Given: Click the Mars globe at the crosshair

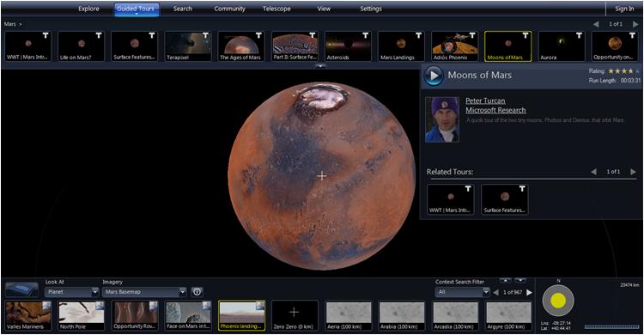Looking at the screenshot, I should [x=322, y=176].
